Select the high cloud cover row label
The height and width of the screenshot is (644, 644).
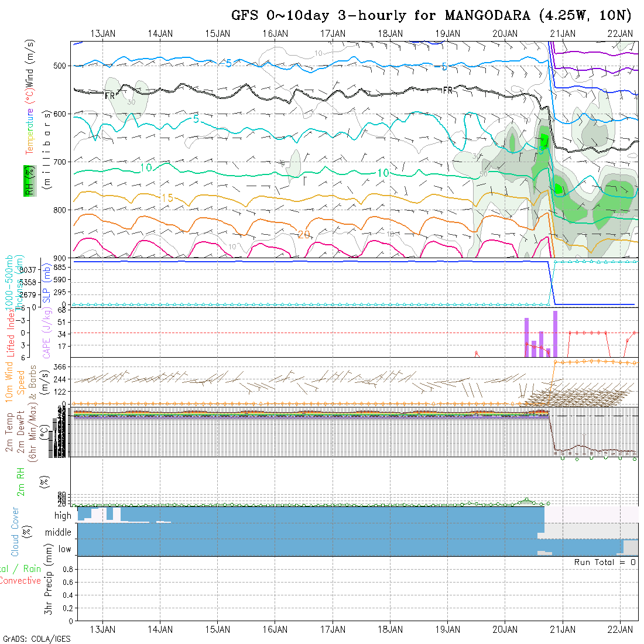point(63,516)
